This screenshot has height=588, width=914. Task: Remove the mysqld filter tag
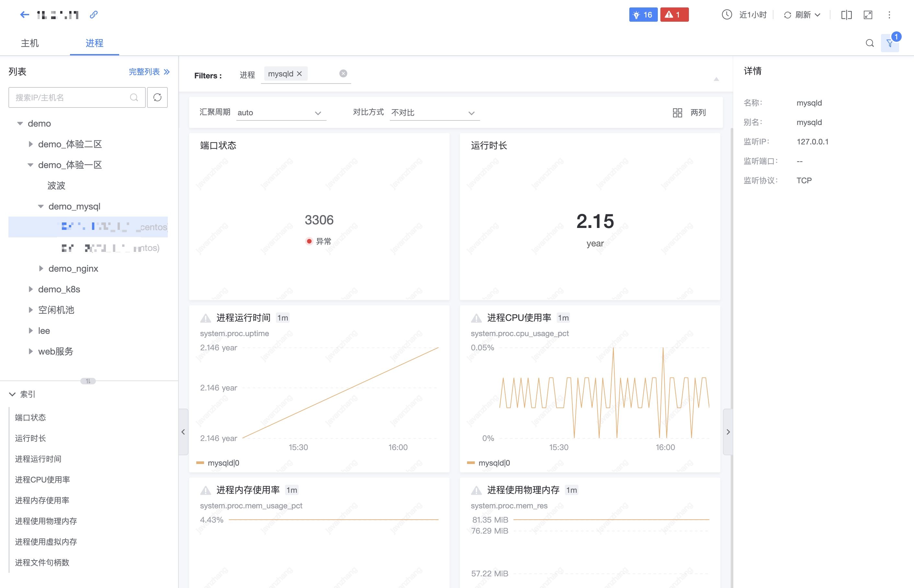coord(300,74)
